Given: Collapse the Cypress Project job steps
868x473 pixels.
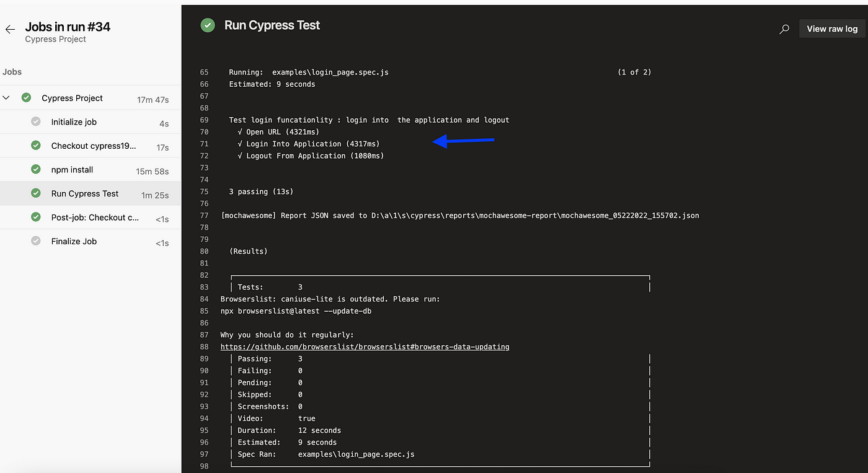Looking at the screenshot, I should click(6, 97).
